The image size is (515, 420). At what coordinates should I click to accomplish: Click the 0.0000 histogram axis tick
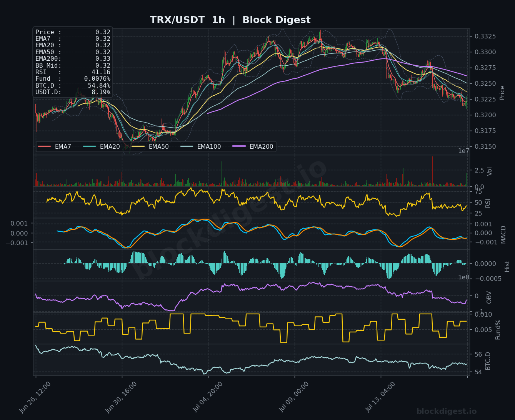pyautogui.click(x=485, y=264)
